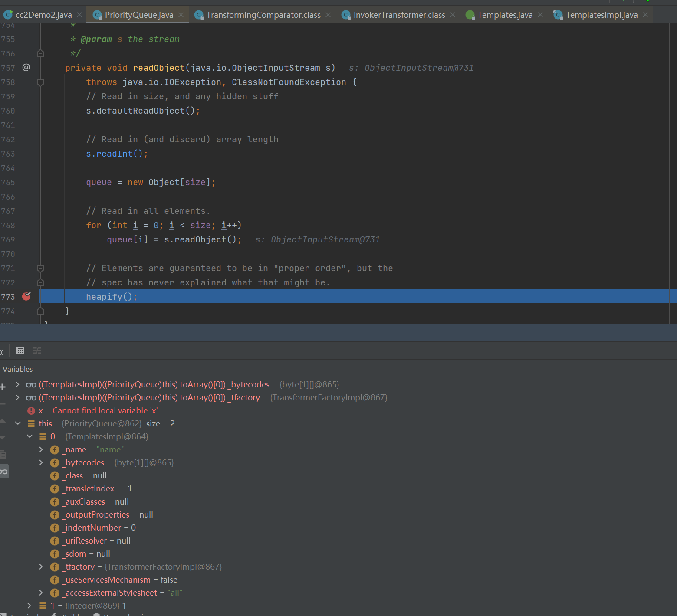
Task: Move watch up with the up arrow
Action: pyautogui.click(x=3, y=421)
